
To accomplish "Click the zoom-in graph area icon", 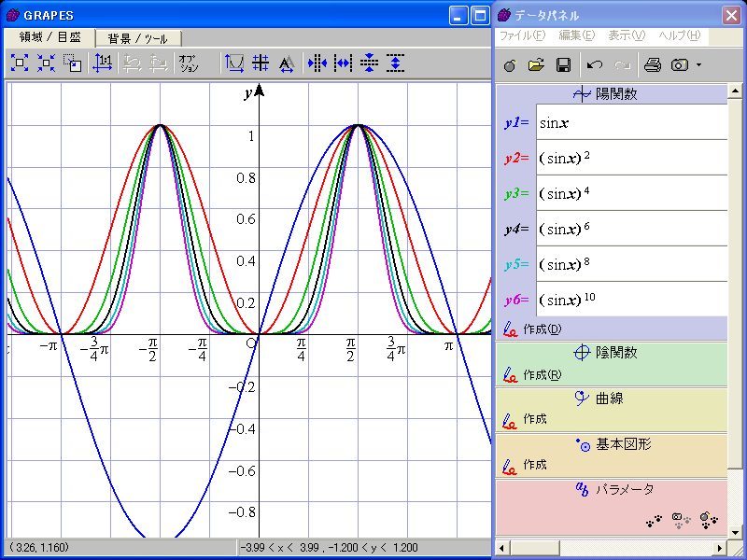I will point(20,63).
